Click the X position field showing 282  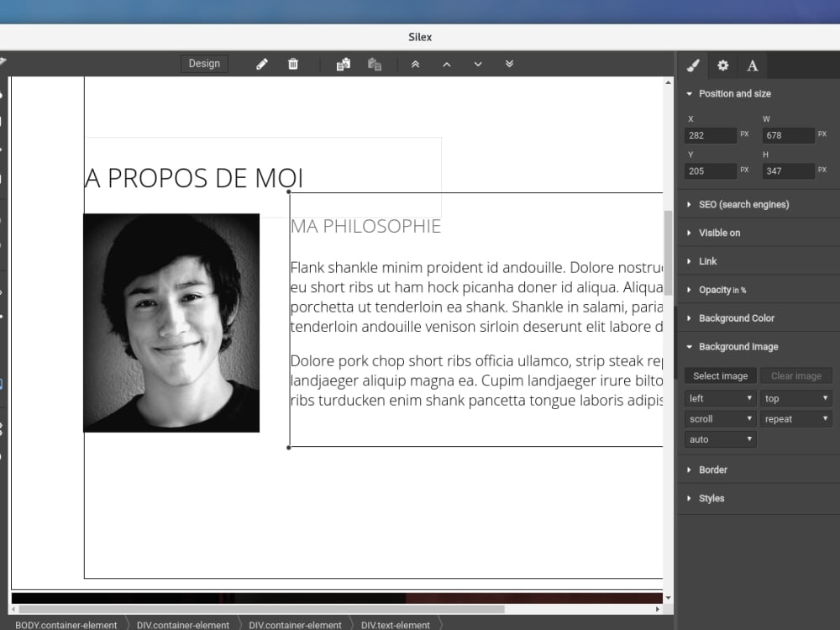click(x=711, y=135)
